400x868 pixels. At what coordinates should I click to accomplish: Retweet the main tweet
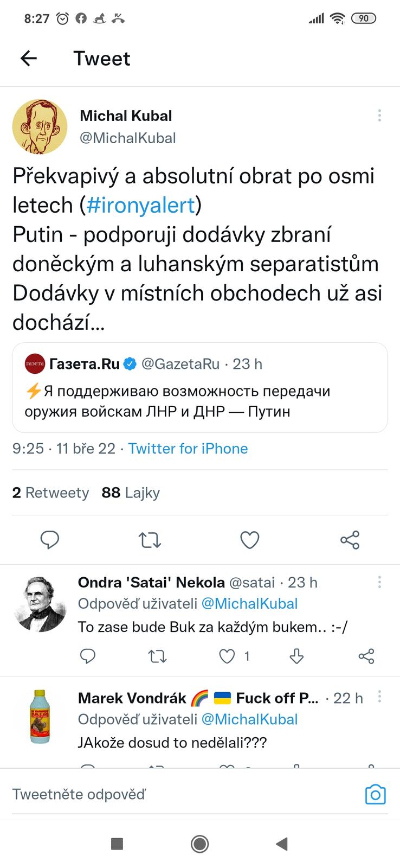coord(150,540)
